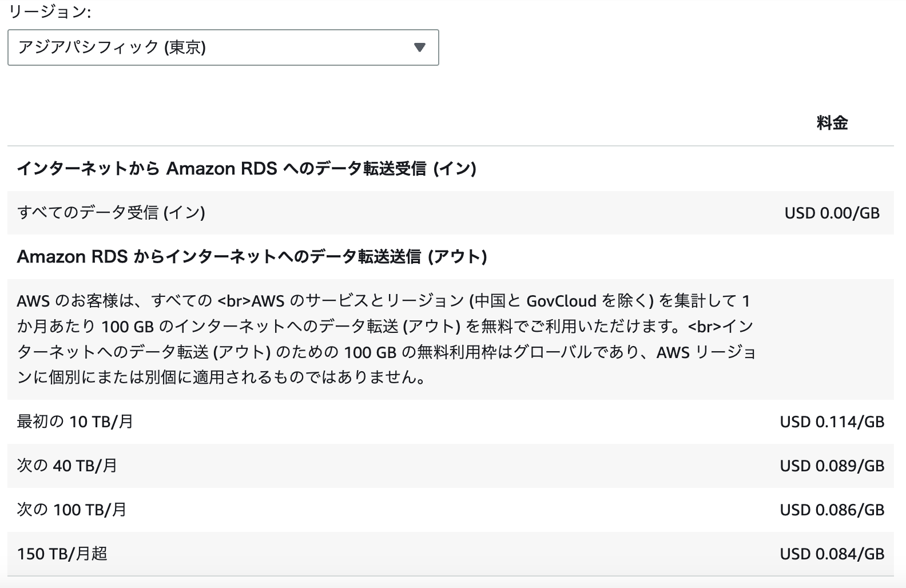Click the USD 0.086/GB price
This screenshot has width=906, height=588.
[x=832, y=510]
